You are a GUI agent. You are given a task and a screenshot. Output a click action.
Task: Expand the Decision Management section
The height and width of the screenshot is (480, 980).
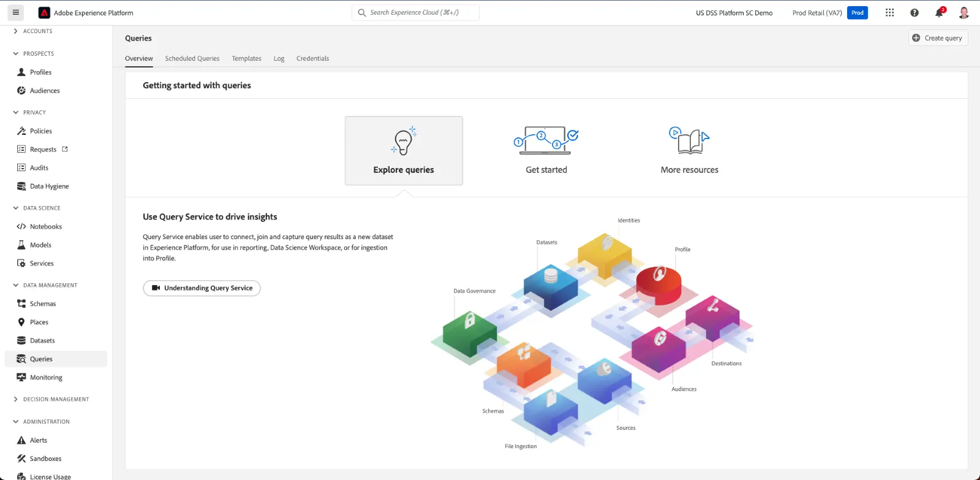click(51, 400)
